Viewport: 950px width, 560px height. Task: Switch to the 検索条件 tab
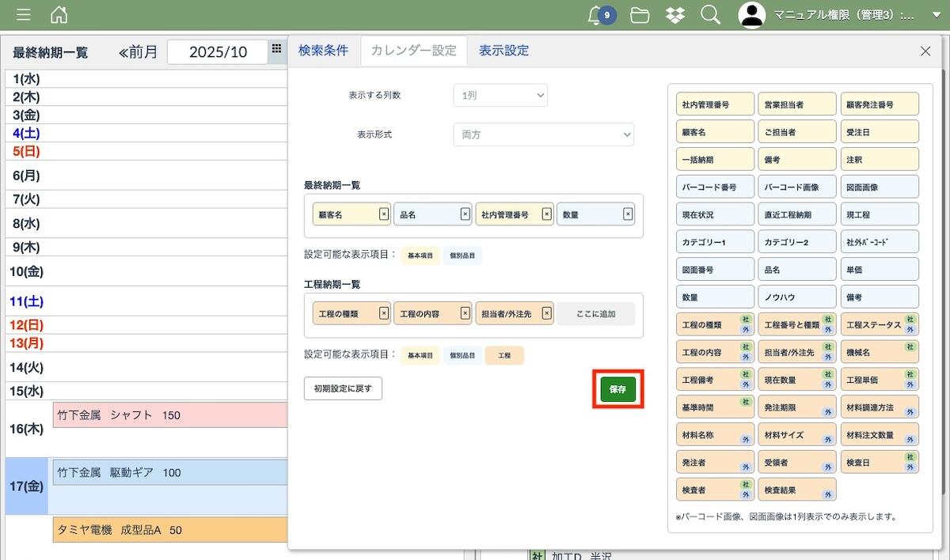(x=323, y=51)
